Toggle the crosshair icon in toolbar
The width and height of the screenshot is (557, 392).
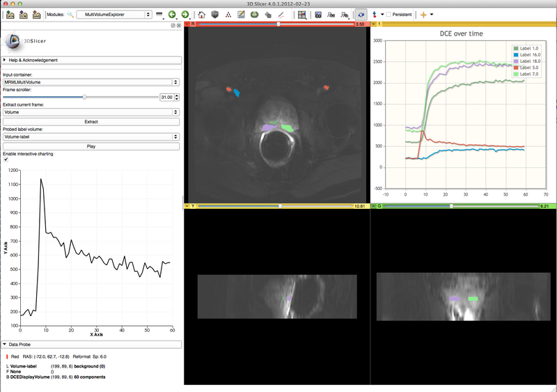coord(423,14)
